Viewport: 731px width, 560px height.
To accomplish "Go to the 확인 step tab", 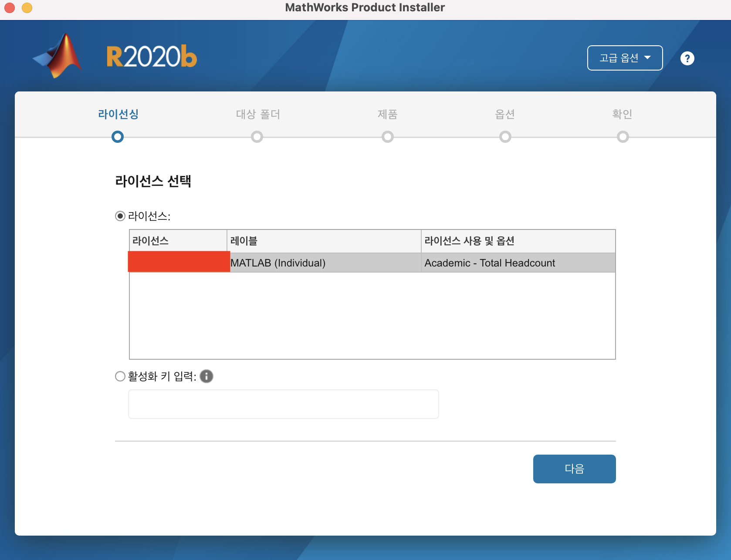I will [x=622, y=114].
